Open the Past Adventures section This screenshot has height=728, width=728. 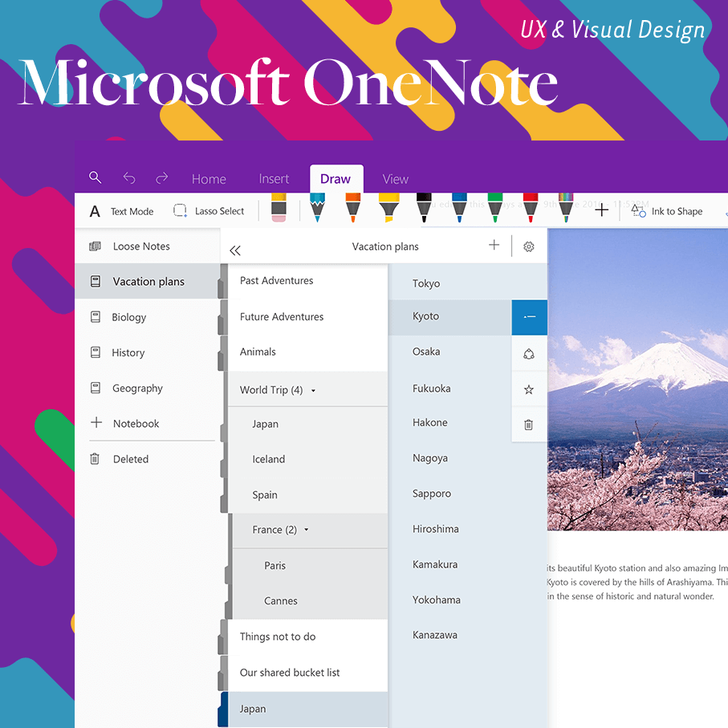point(307,280)
